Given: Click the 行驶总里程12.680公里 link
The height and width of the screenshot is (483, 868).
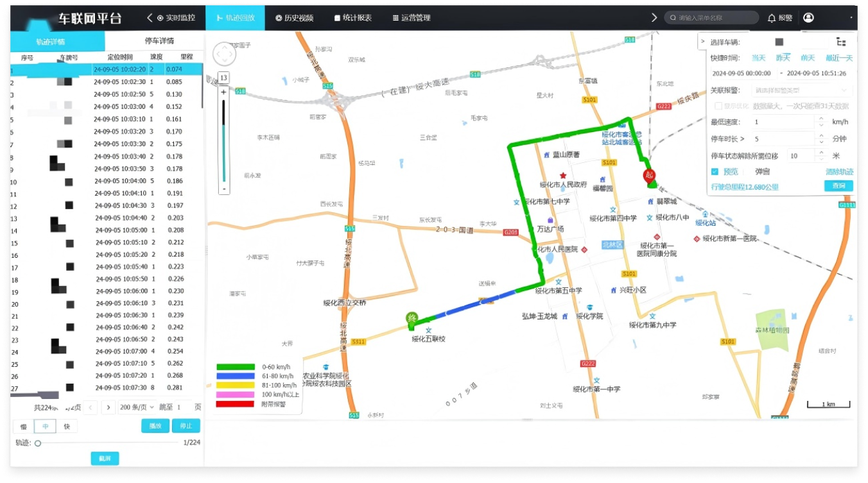Looking at the screenshot, I should pos(745,187).
